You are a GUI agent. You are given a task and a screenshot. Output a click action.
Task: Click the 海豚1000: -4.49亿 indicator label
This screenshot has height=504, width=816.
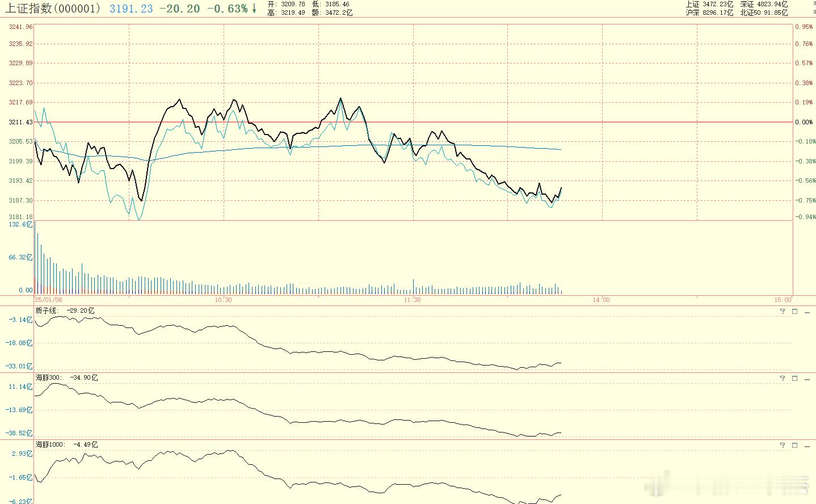click(x=67, y=444)
